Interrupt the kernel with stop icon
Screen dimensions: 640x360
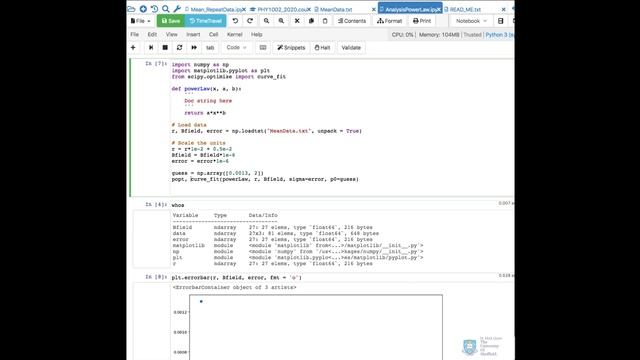click(x=165, y=48)
